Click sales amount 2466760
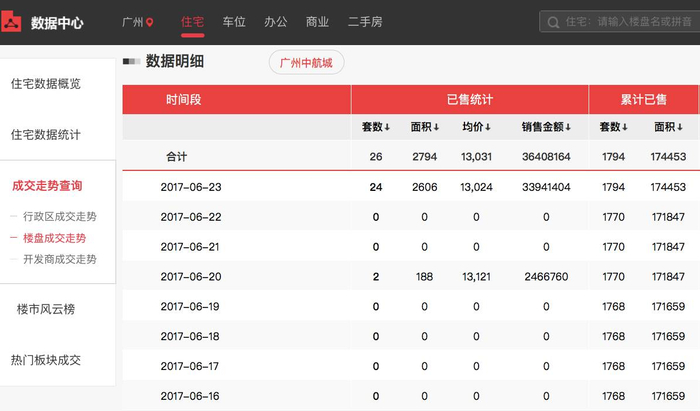 [546, 277]
